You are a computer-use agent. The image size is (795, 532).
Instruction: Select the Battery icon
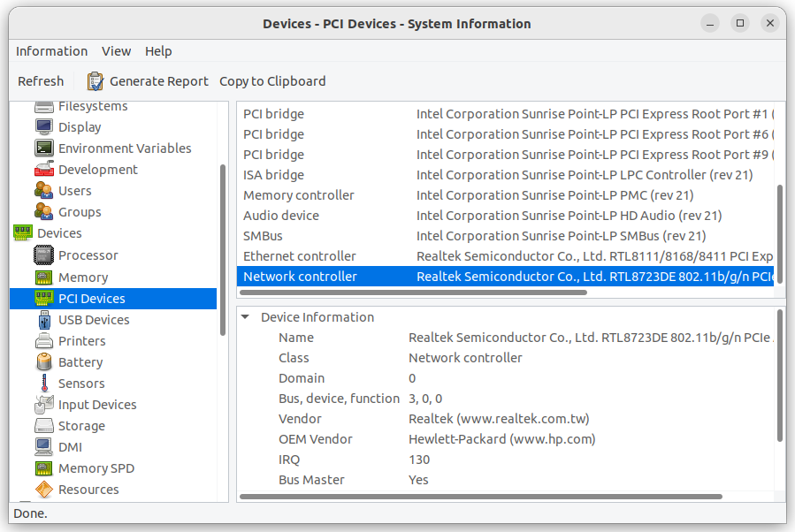tap(44, 362)
